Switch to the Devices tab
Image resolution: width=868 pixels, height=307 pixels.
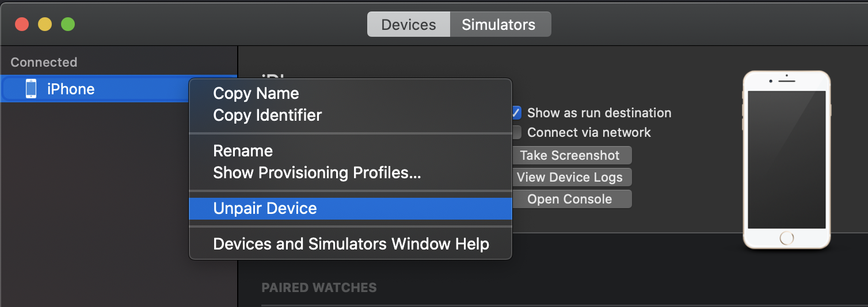[x=409, y=25]
